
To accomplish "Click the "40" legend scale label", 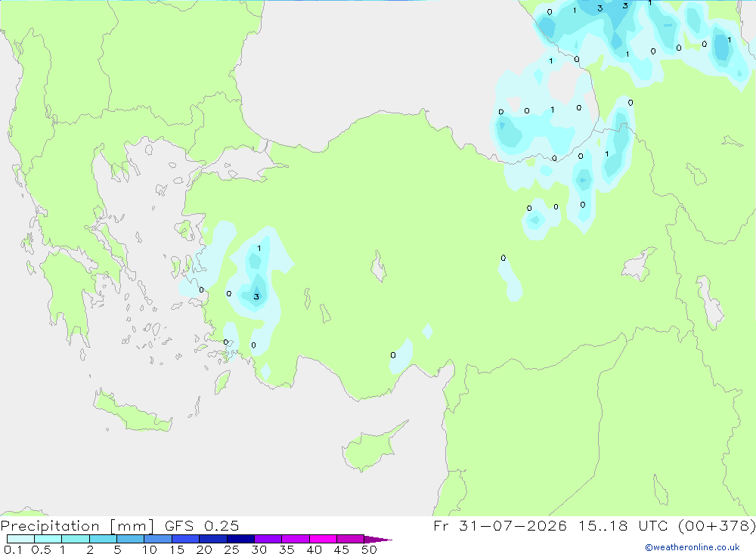I will tap(314, 549).
